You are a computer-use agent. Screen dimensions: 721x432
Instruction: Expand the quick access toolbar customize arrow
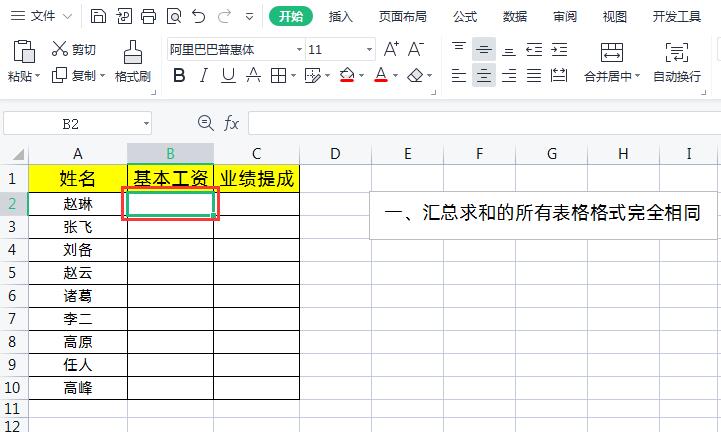(x=249, y=17)
